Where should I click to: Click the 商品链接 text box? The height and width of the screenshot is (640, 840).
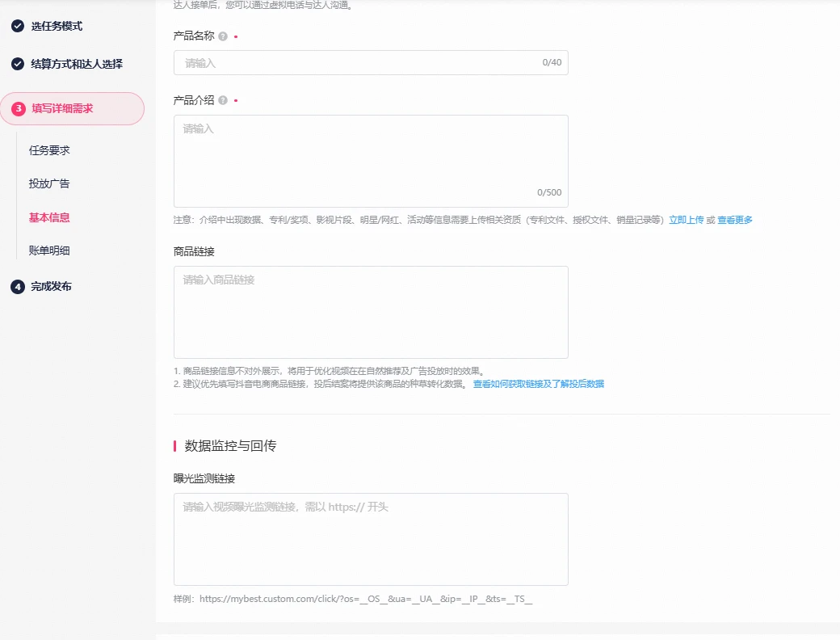371,312
